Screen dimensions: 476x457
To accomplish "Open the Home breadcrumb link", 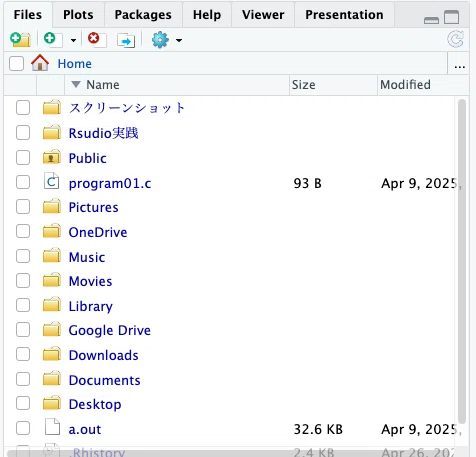I will point(75,64).
